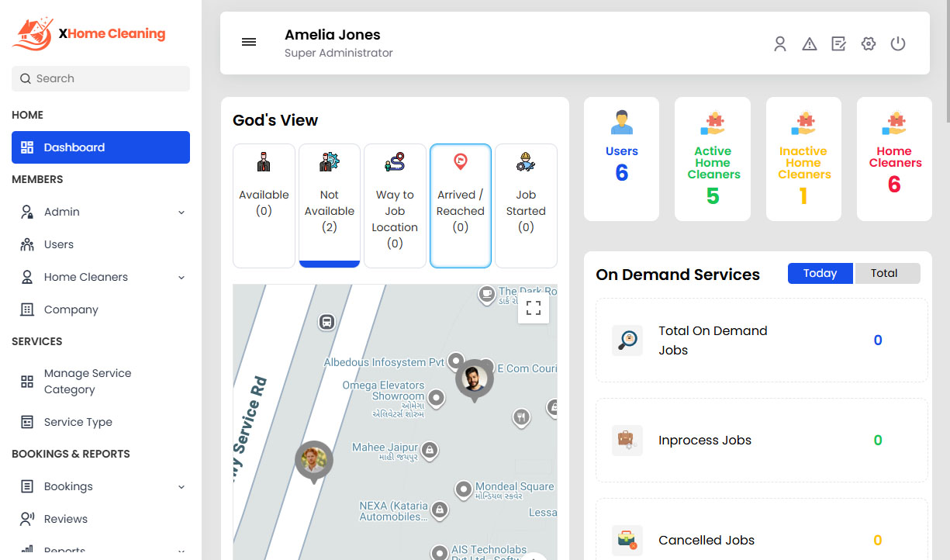This screenshot has height=560, width=950.
Task: Click the bus stop marker on map
Action: tap(326, 321)
